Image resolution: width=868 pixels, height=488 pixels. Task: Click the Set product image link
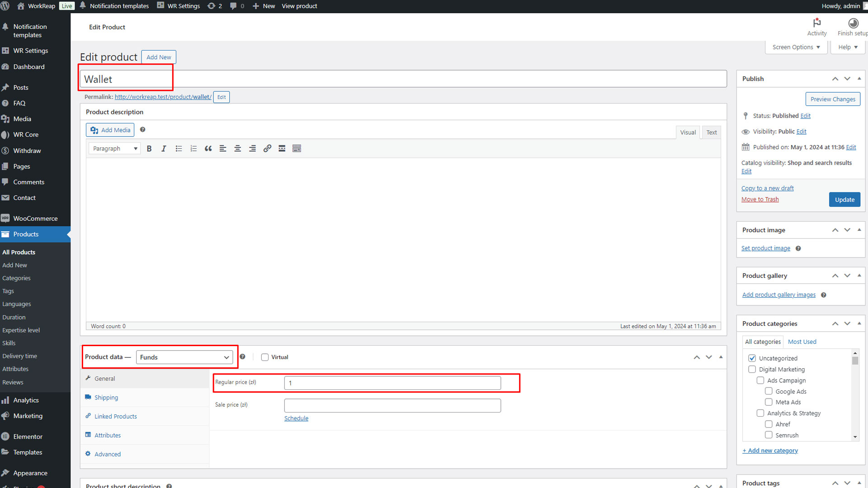[765, 249]
